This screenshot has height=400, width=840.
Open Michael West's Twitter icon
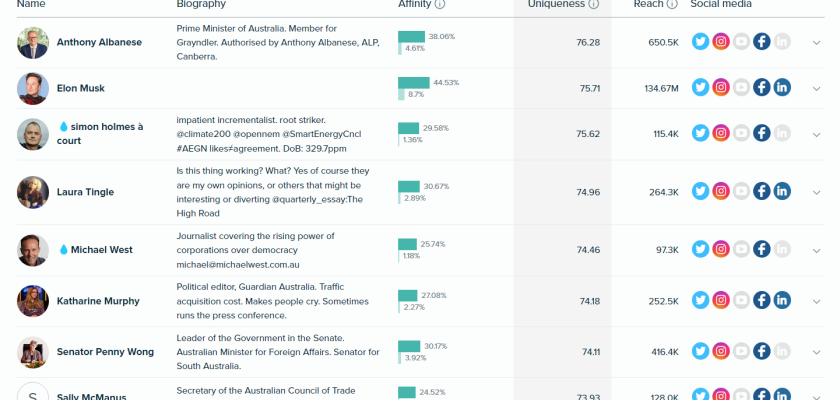pyautogui.click(x=700, y=249)
